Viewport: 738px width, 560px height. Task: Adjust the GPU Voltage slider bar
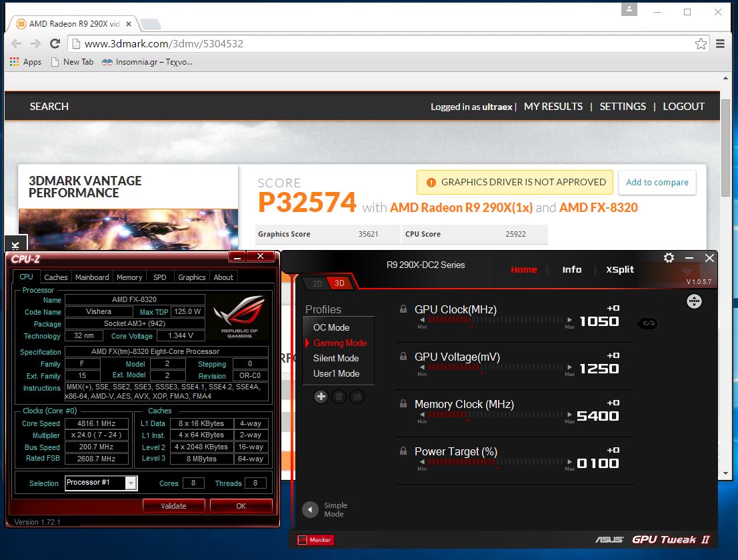click(495, 367)
